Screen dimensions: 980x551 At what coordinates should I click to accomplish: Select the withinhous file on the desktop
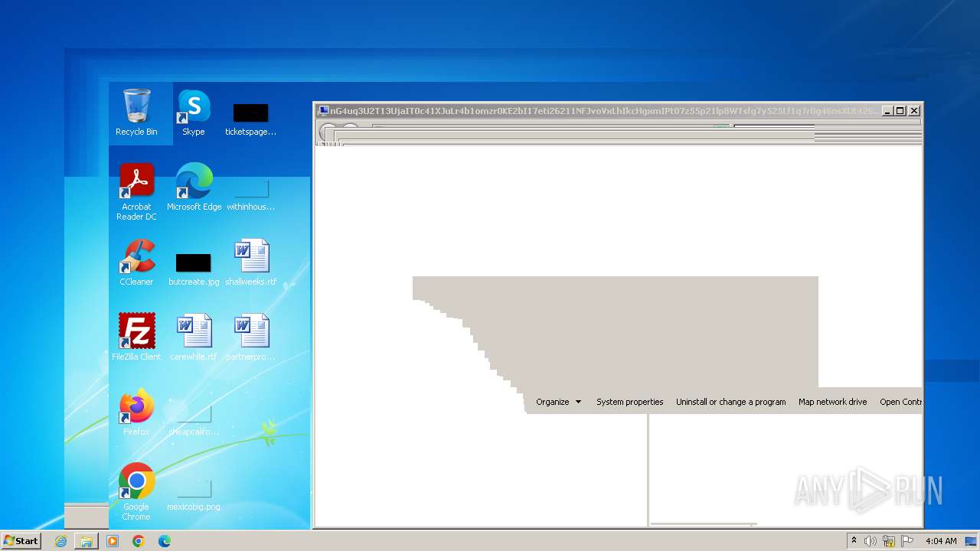[x=250, y=194]
